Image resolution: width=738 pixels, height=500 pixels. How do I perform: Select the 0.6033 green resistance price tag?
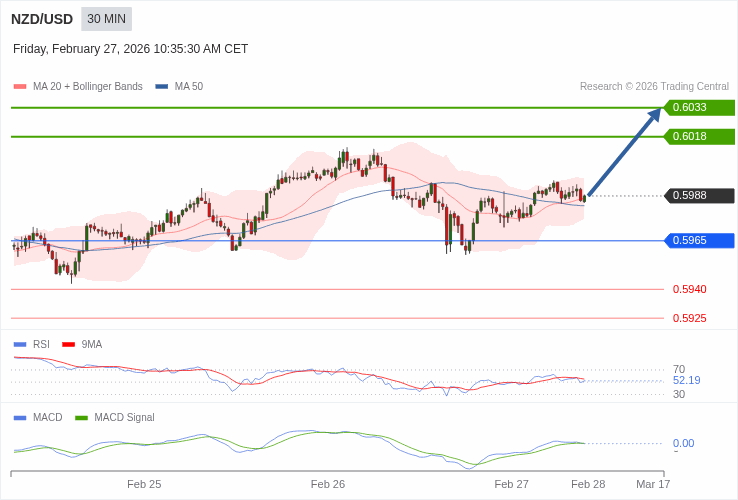tap(699, 108)
